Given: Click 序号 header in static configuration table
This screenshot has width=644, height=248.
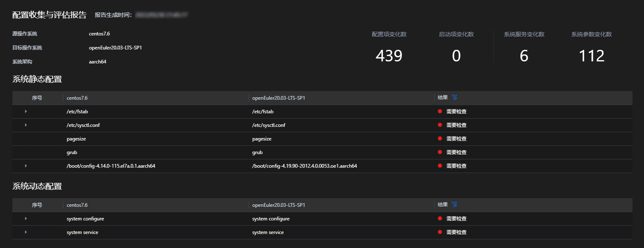Looking at the screenshot, I should (37, 98).
